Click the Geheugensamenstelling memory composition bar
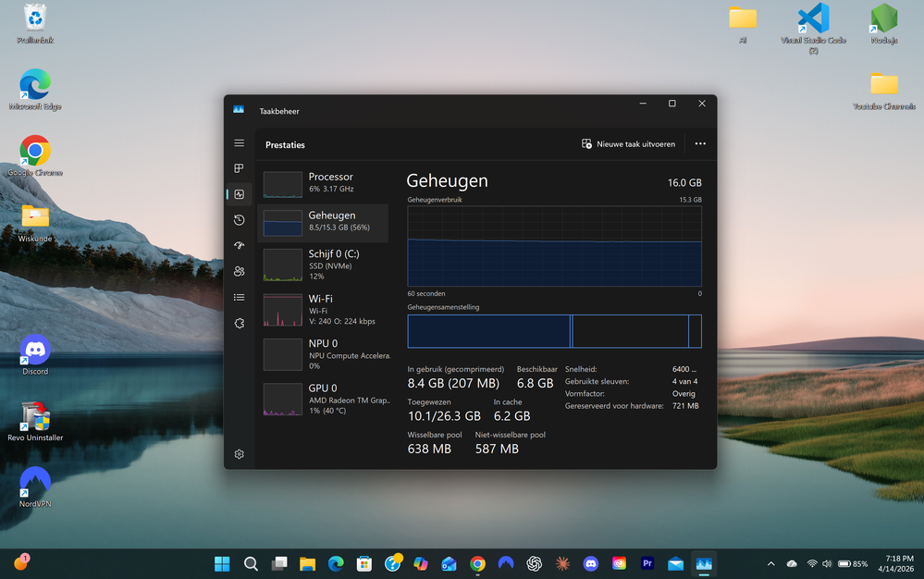The width and height of the screenshot is (924, 579). 554,331
